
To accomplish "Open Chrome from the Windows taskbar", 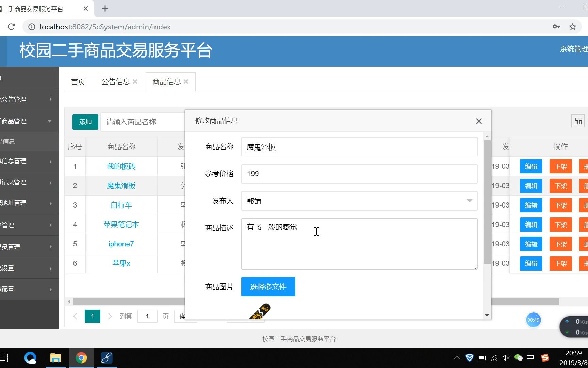I will pos(81,357).
